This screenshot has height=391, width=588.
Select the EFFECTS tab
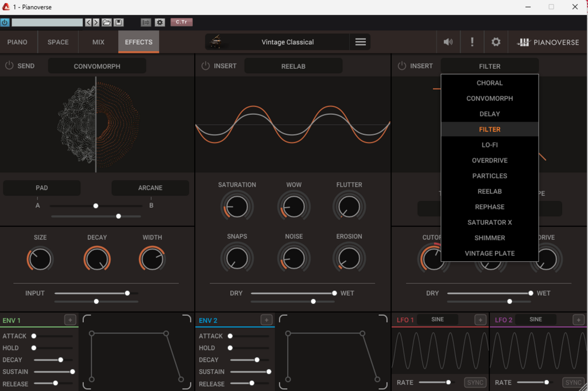[139, 42]
